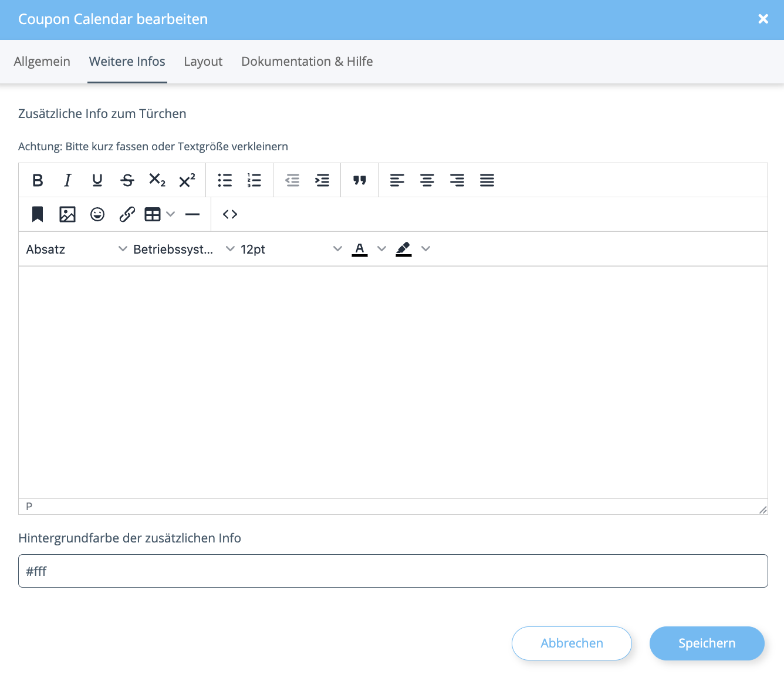Click inside the rich text editor area
Viewport: 784px width, 681px height.
[x=393, y=383]
